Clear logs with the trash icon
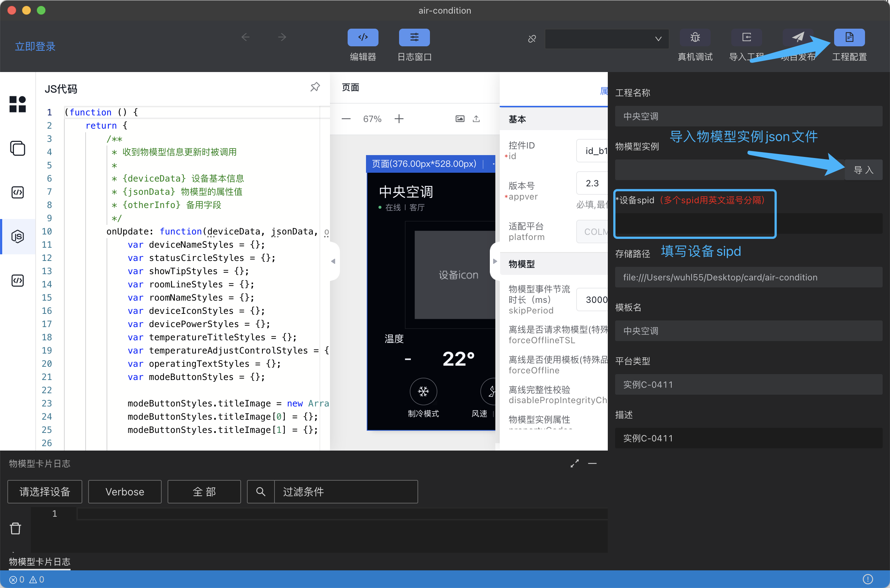The image size is (890, 588). (x=15, y=528)
